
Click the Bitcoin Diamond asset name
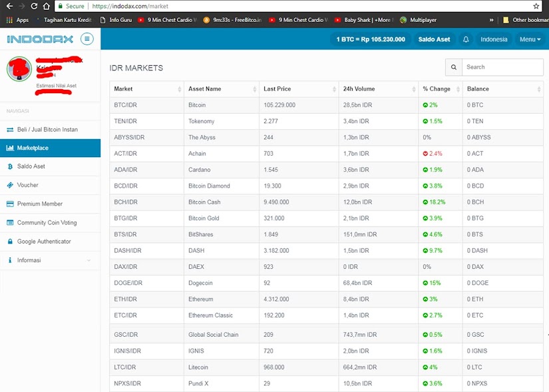tap(209, 186)
